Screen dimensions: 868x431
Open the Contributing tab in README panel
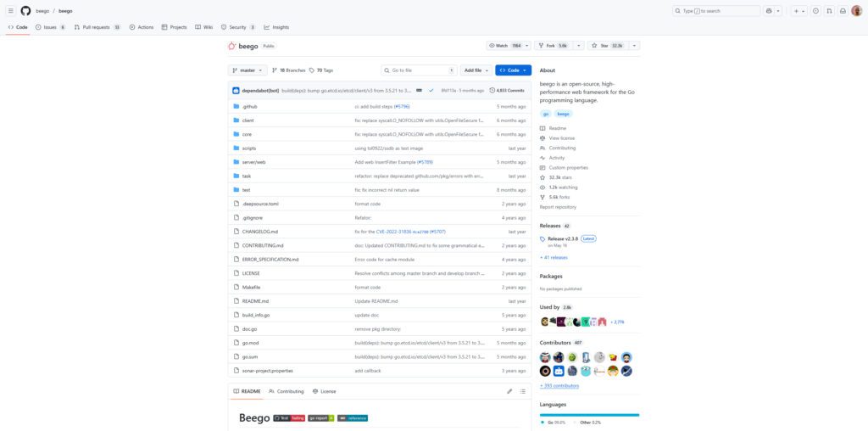287,391
